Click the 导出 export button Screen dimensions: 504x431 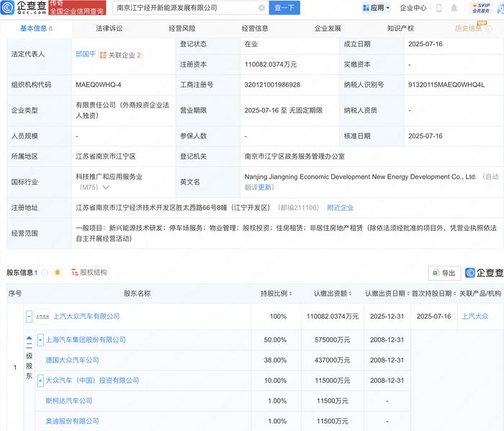point(444,273)
